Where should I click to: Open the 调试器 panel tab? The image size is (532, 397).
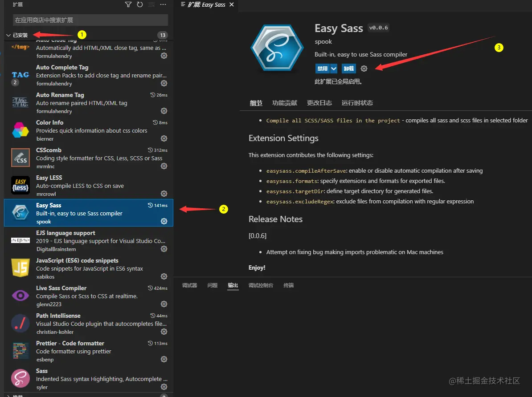point(189,285)
